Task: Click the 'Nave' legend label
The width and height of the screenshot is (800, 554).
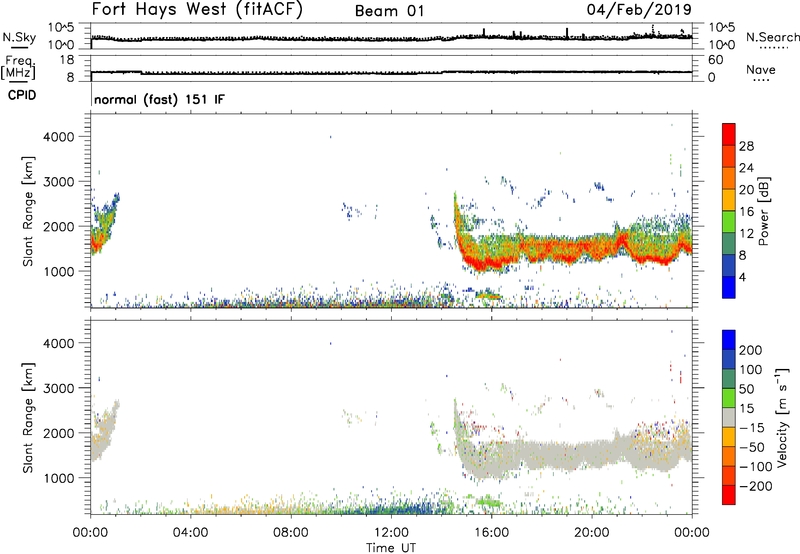Action: 761,69
